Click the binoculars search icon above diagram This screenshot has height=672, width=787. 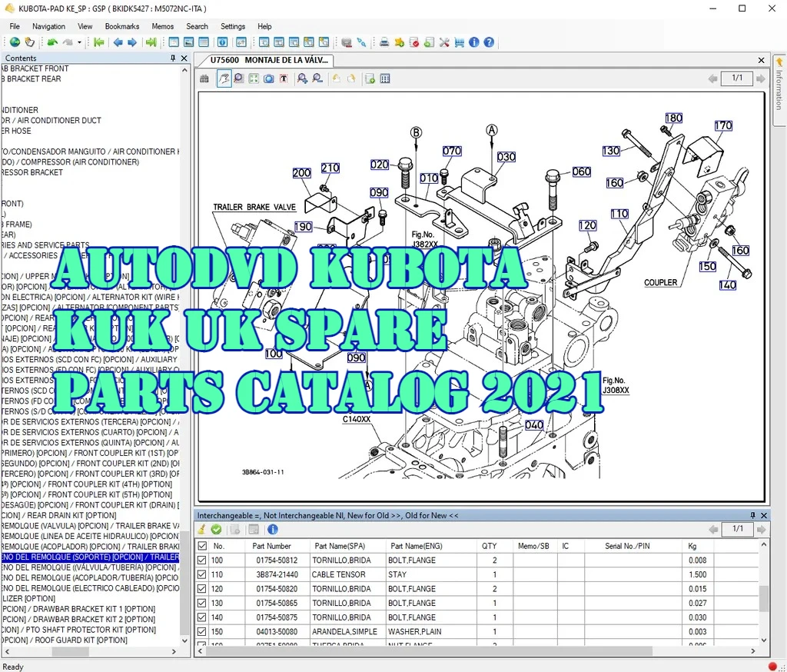click(204, 78)
